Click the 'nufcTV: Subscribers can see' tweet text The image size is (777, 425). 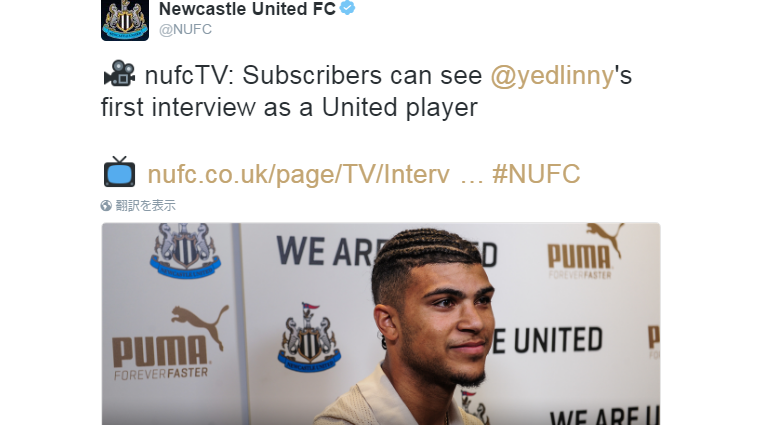313,76
